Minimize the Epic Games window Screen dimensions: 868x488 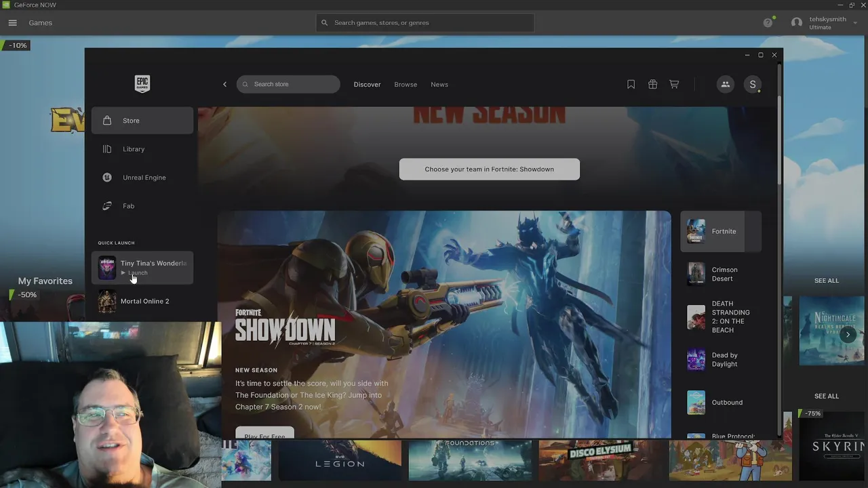747,55
